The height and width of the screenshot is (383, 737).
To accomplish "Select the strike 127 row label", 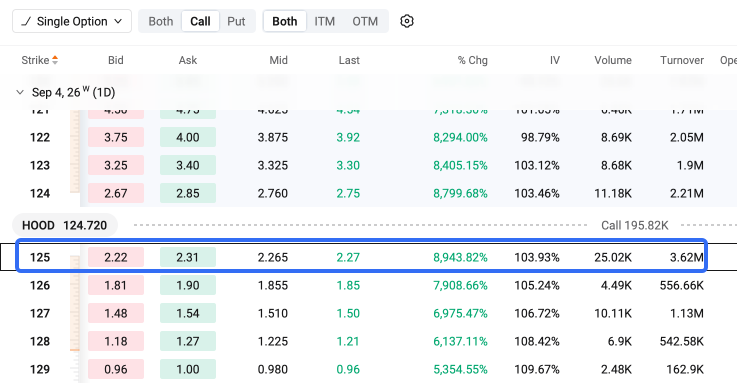I will (40, 313).
